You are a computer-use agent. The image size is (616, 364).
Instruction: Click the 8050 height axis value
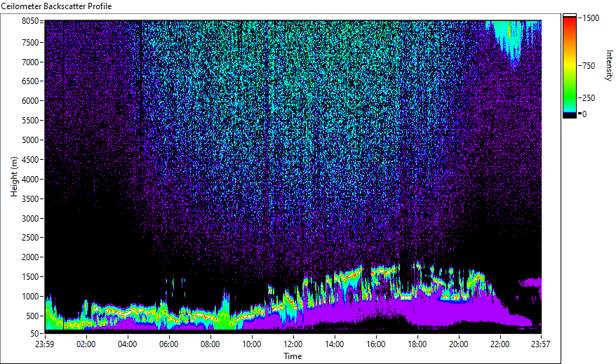click(30, 21)
